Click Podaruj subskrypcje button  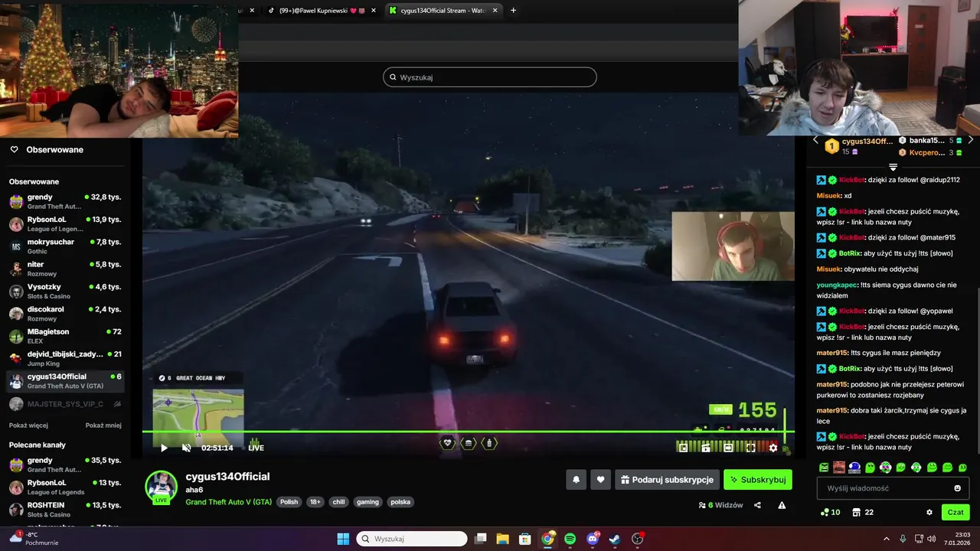point(667,480)
